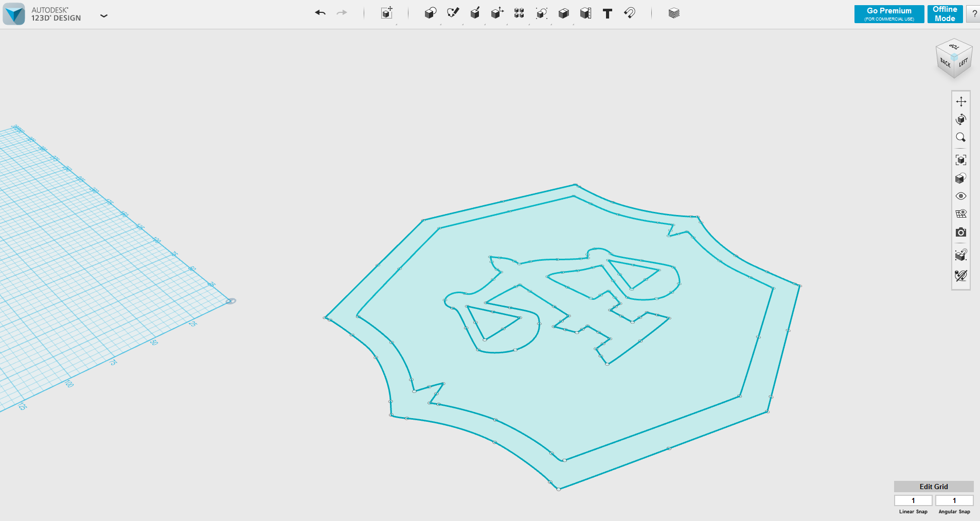
Task: Select the Text tool
Action: [608, 13]
